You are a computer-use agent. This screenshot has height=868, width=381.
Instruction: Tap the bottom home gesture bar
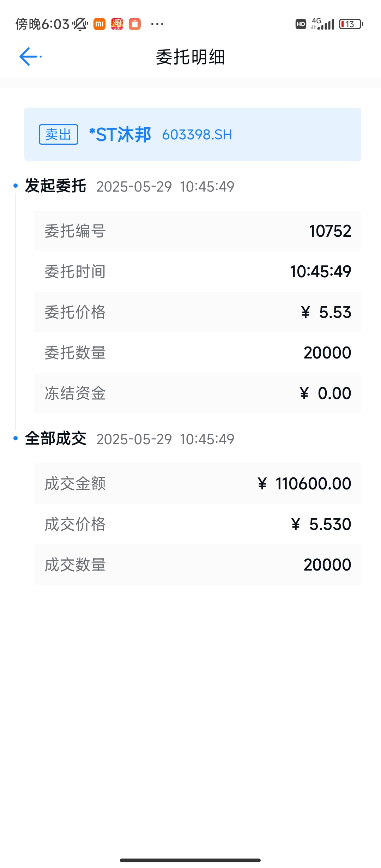(190, 860)
